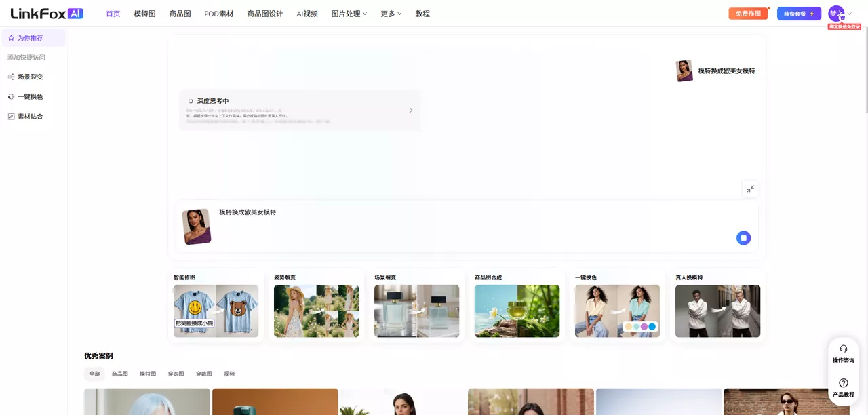
Task: Expand the 更多 dropdown in the navbar
Action: coord(387,13)
